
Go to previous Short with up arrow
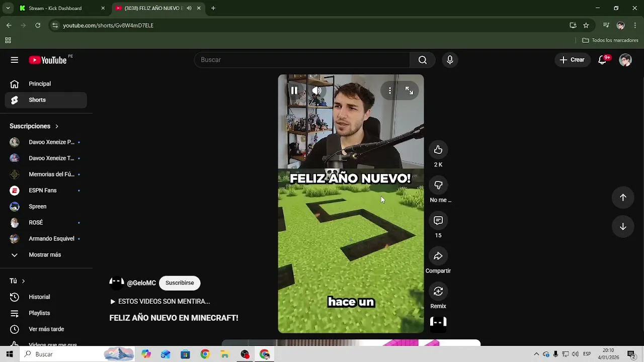[623, 198]
